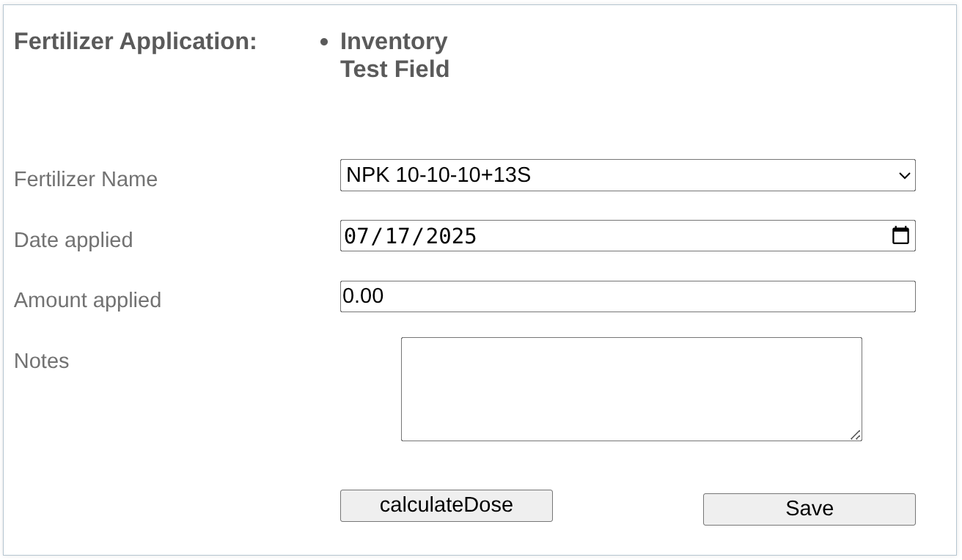Click the Date applied label
Screen dimensions: 962x560
pyautogui.click(x=73, y=240)
